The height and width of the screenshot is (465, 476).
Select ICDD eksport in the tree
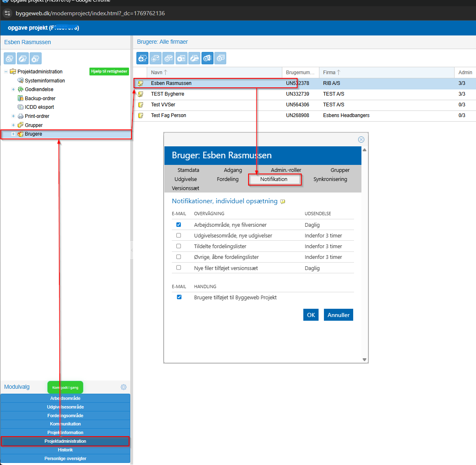click(x=39, y=107)
